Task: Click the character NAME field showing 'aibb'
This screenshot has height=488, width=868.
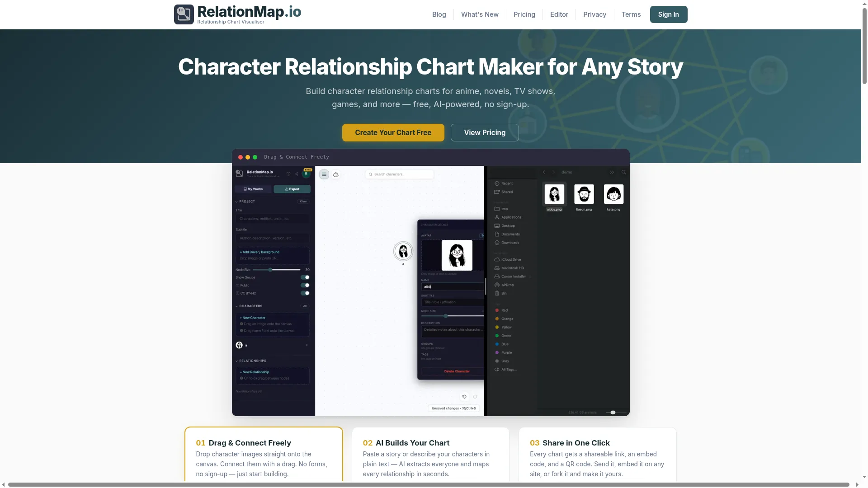Action: [x=453, y=286]
